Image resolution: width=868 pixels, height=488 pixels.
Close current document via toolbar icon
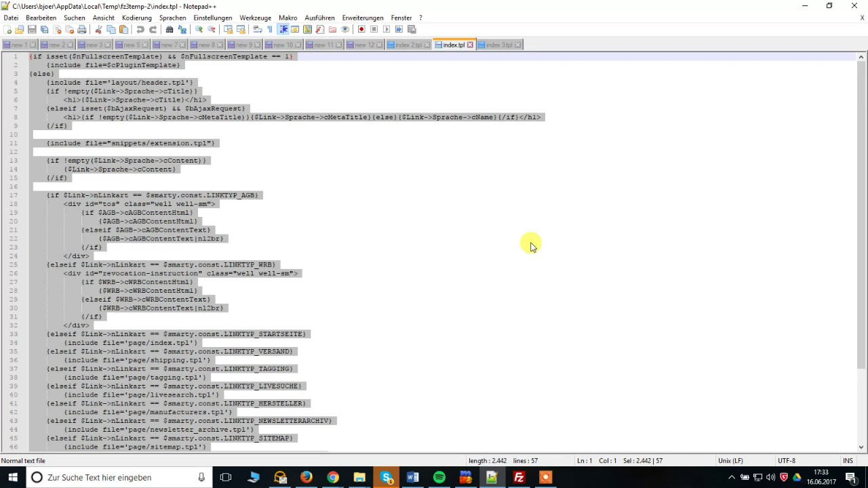tap(57, 29)
